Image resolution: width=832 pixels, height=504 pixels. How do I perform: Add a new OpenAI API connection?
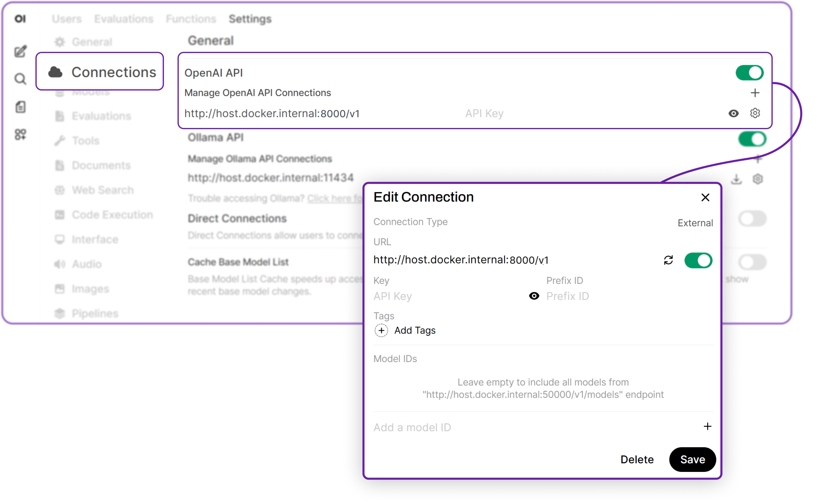(x=755, y=92)
